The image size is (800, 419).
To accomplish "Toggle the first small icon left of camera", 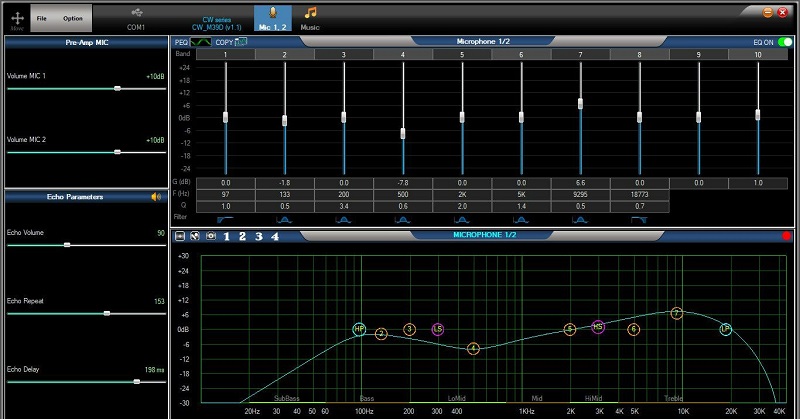I will pos(181,237).
